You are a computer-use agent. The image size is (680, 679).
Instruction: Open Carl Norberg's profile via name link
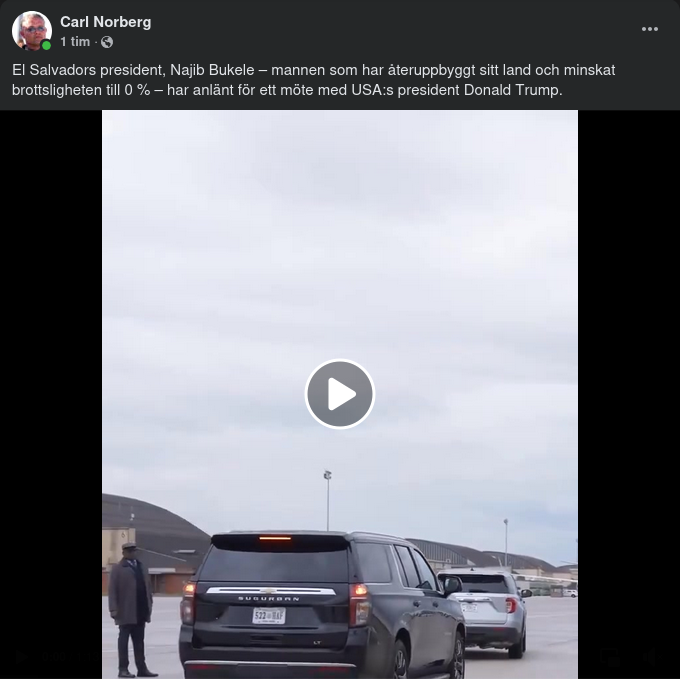pyautogui.click(x=105, y=22)
